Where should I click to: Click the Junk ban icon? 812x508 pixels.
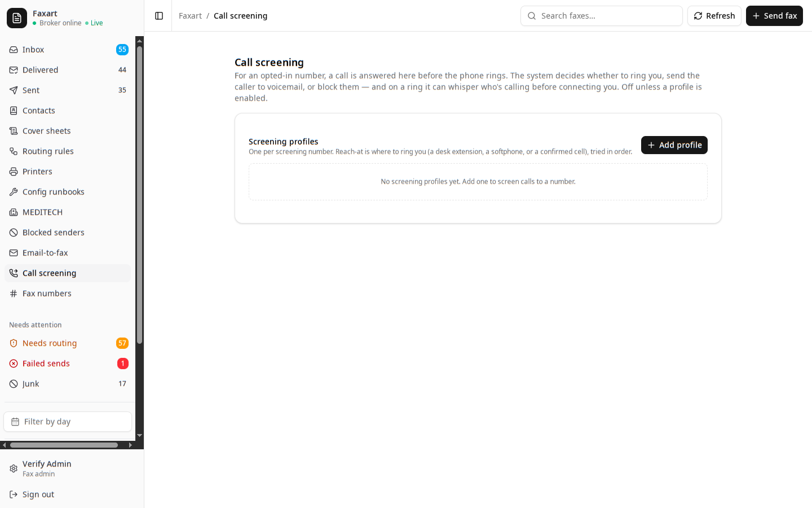[x=14, y=384]
